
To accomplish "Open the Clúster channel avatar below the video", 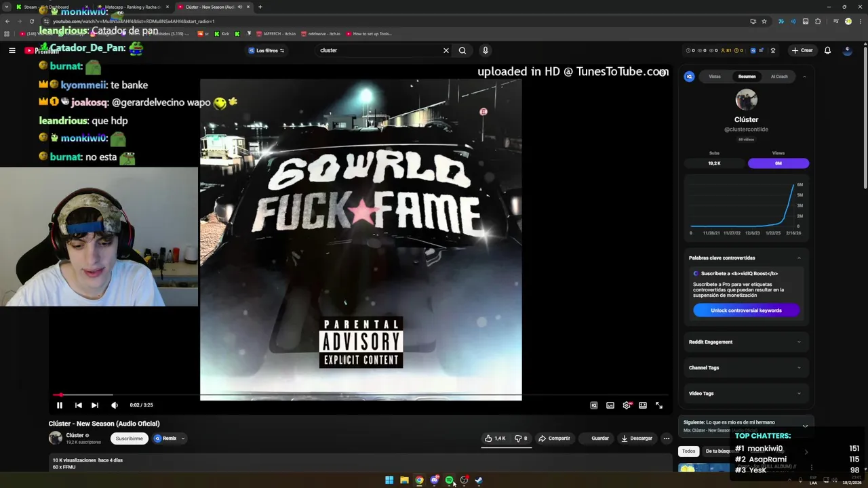I will [56, 438].
